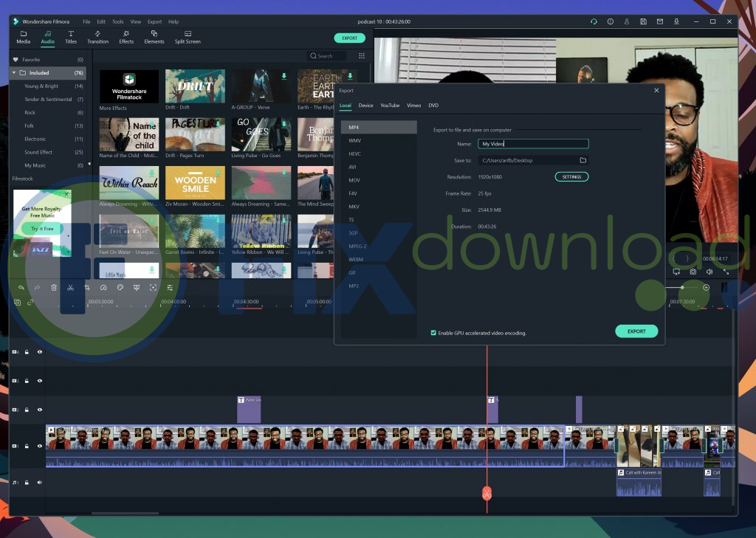Click the Save project floppy disk icon
Viewport: 756px width, 538px height.
(x=644, y=21)
